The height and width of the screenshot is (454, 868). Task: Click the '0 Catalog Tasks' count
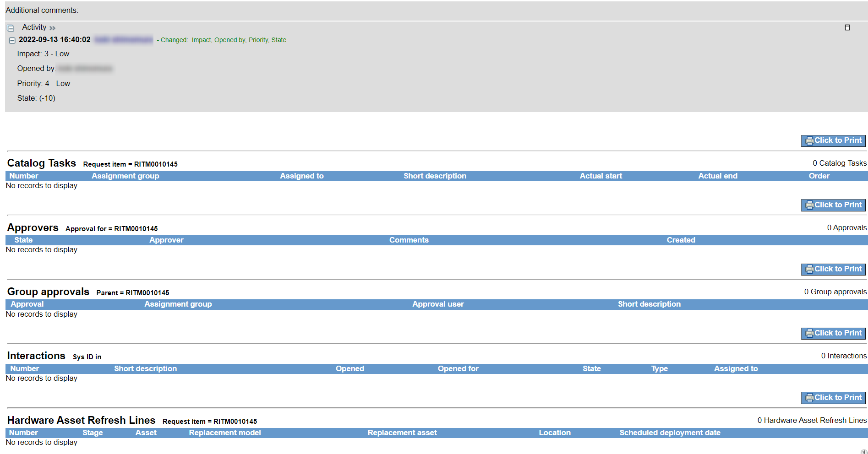click(x=840, y=163)
